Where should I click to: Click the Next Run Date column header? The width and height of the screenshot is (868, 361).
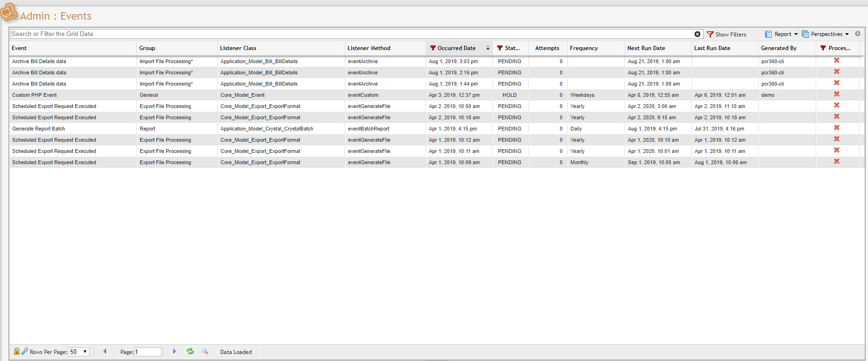(x=646, y=48)
